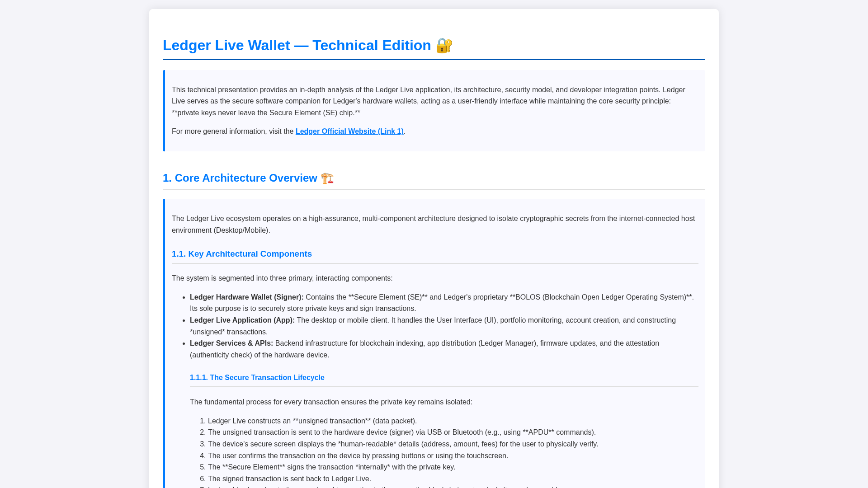Open the Ledger Official Website (Link 1)
Image resolution: width=868 pixels, height=488 pixels.
tap(349, 131)
